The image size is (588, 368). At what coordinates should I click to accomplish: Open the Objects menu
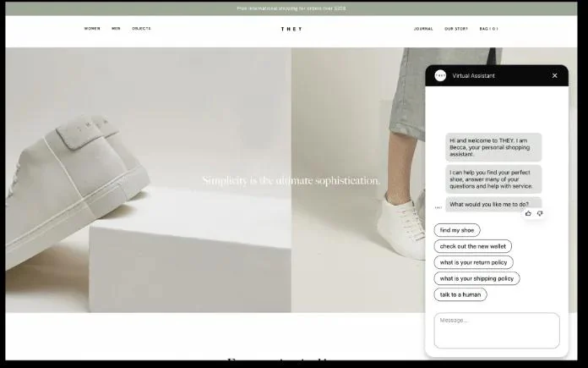coord(141,29)
